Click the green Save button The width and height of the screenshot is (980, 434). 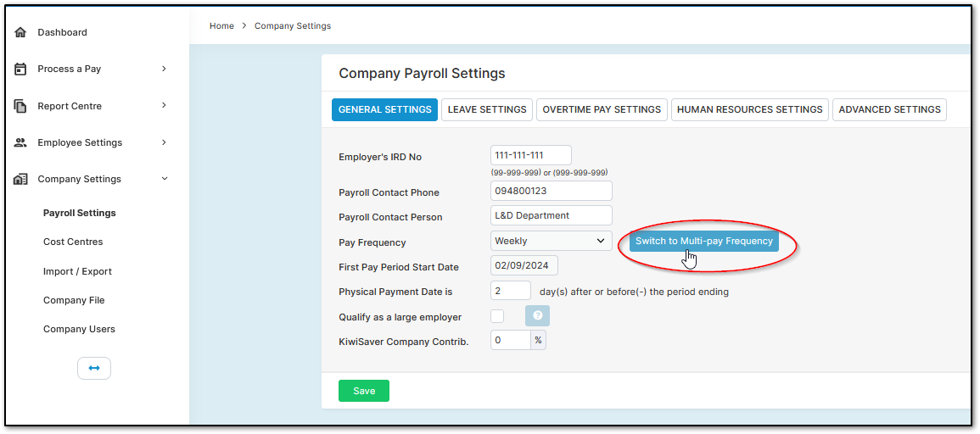pos(364,391)
